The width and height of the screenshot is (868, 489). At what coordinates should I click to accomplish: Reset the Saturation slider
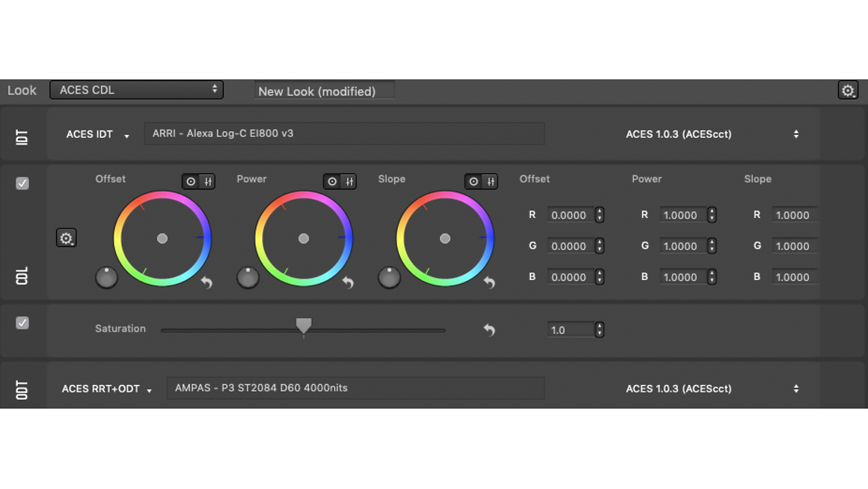pyautogui.click(x=489, y=329)
